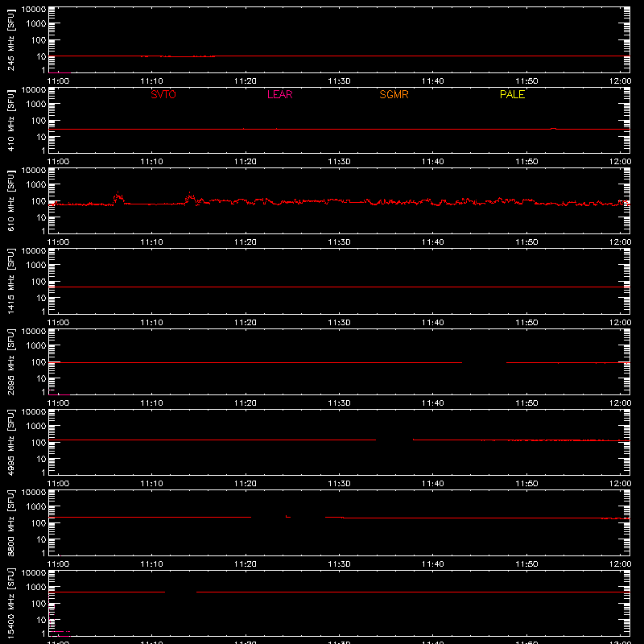Click the 10000 y-axis value on 610 MHz plot
Image resolution: width=644 pixels, height=644 pixels.
(34, 171)
